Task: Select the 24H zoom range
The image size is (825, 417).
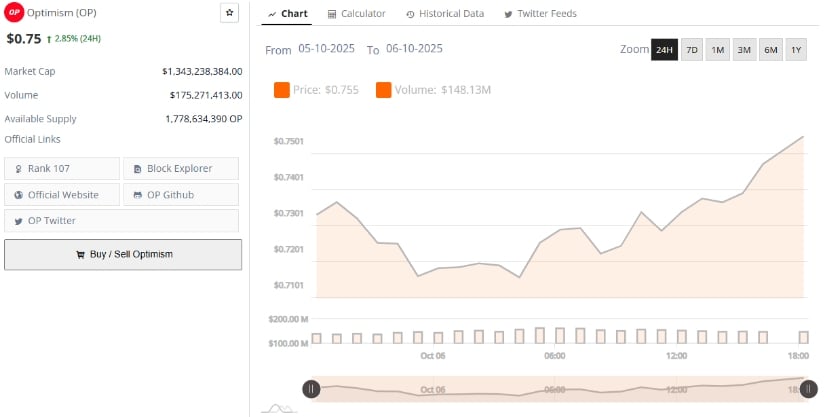Action: (664, 50)
